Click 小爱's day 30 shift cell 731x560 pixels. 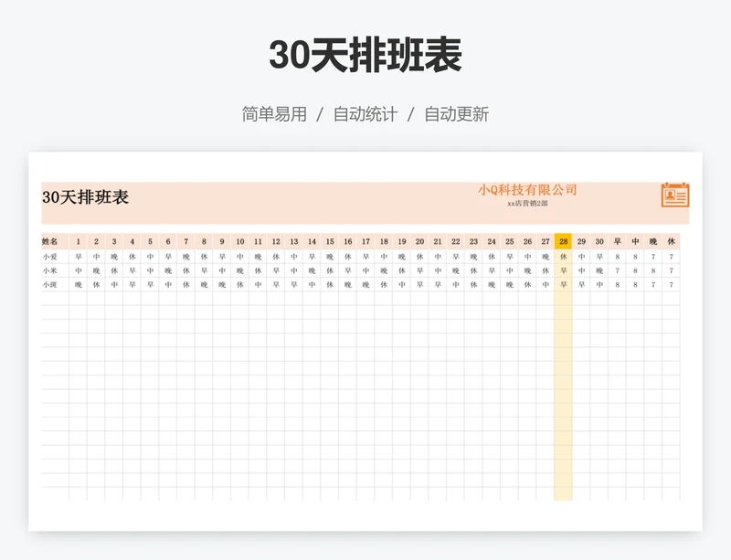[599, 257]
